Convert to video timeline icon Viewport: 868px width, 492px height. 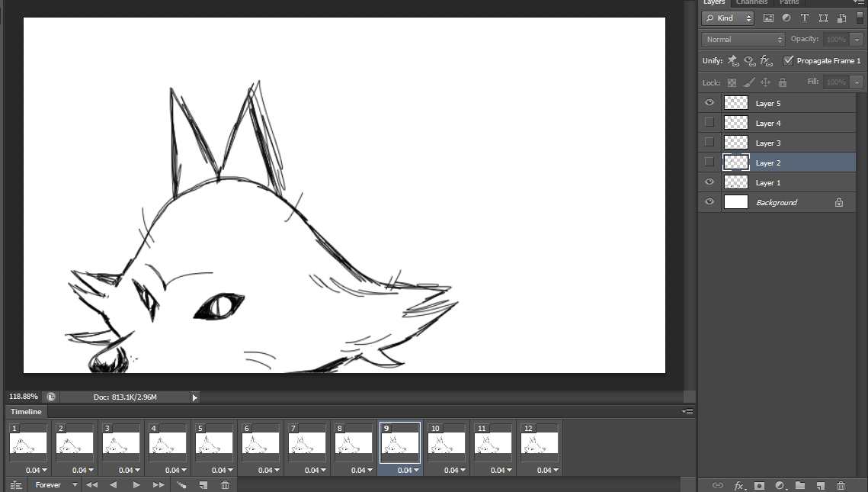coord(16,485)
